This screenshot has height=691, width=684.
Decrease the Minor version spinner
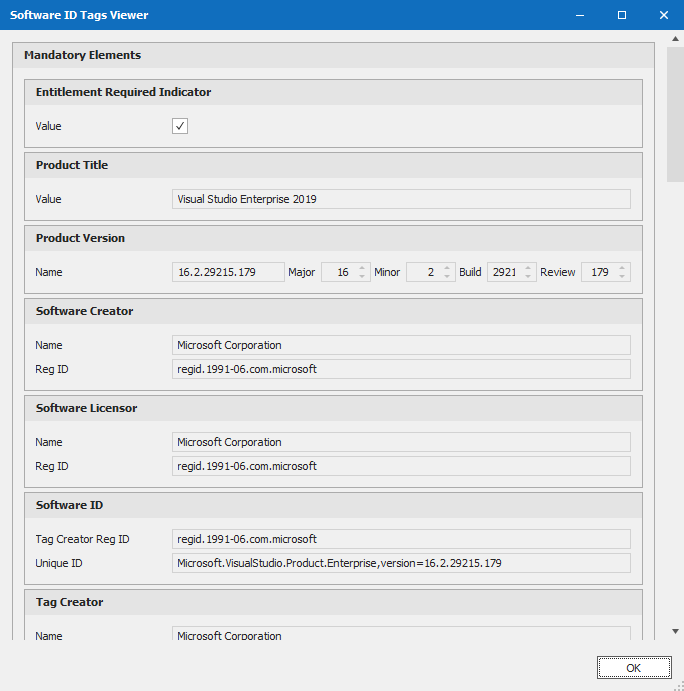(x=447, y=277)
